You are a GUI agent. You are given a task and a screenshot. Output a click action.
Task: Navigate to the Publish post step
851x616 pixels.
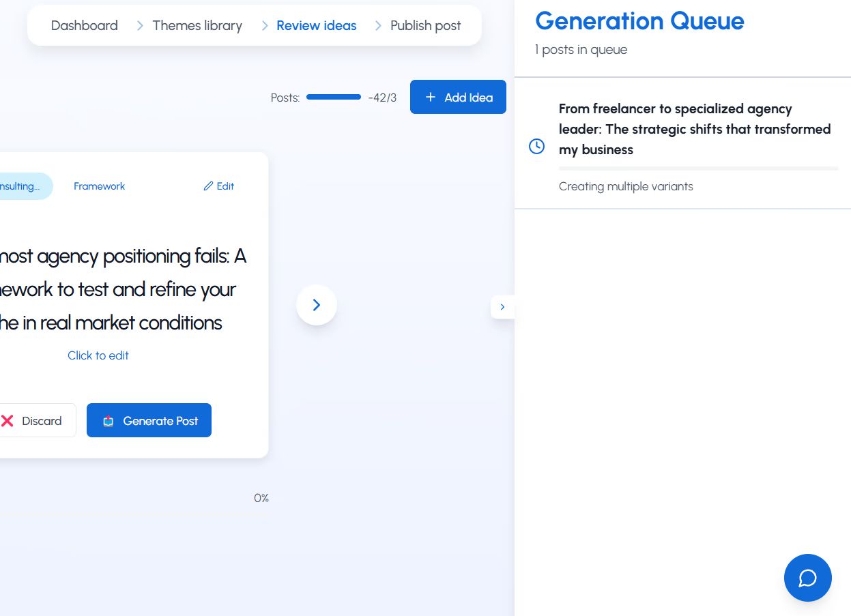(x=425, y=26)
